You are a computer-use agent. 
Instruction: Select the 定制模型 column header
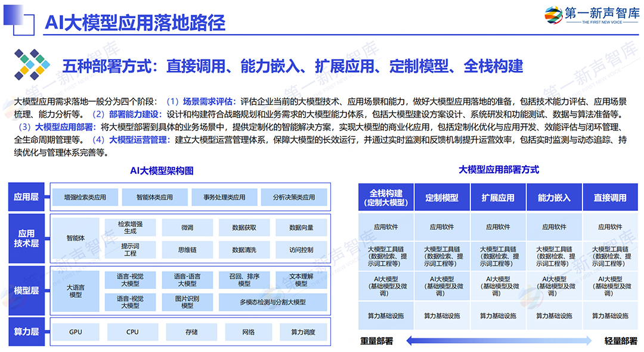[x=442, y=197]
